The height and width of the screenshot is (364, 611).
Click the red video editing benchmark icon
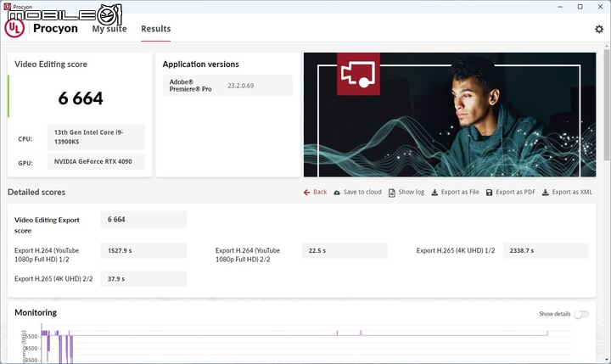coord(358,74)
